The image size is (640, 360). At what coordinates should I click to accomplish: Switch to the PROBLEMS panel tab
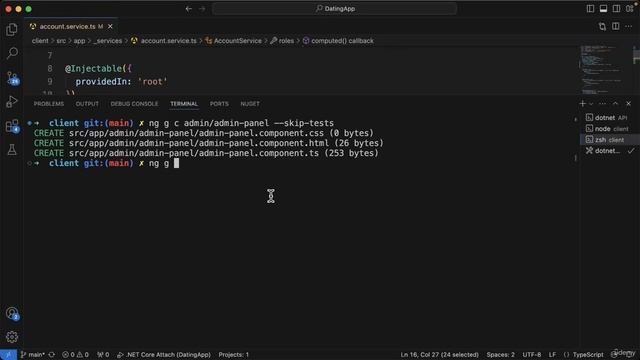click(49, 104)
